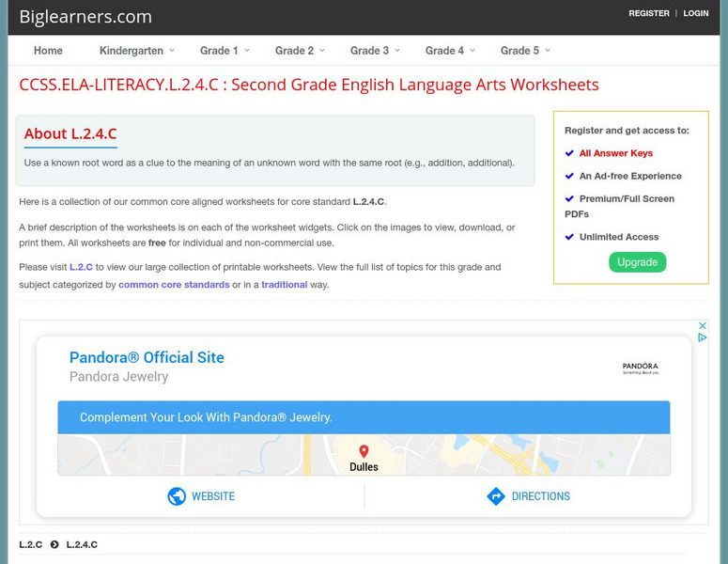Open the Grade 4 menu
The height and width of the screenshot is (564, 728).
[445, 51]
